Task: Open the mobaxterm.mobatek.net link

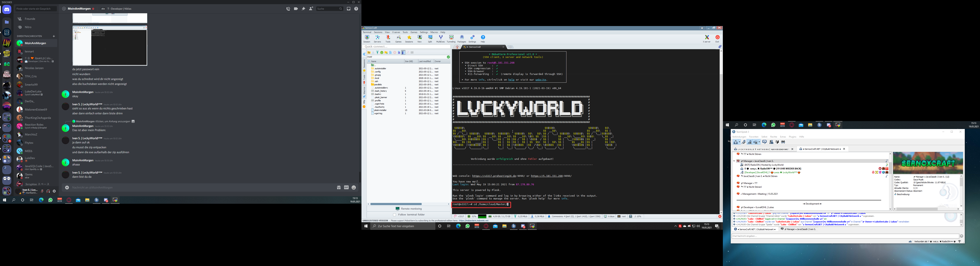Action: tap(474, 221)
